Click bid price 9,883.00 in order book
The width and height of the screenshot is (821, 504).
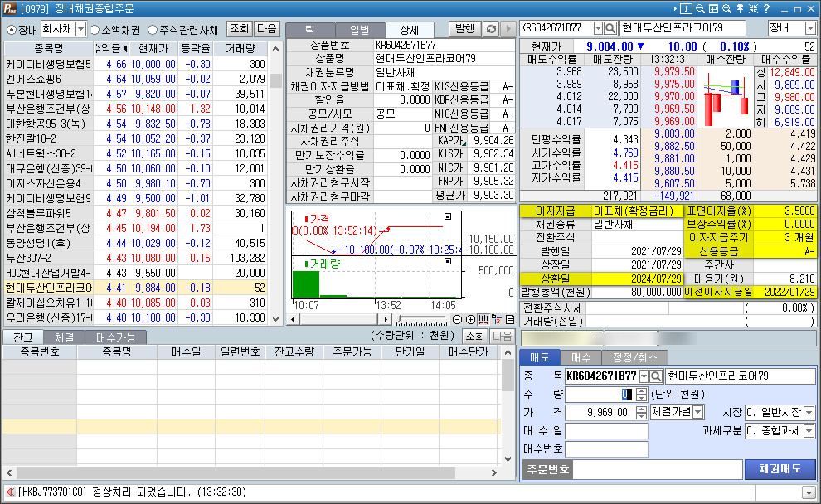[x=674, y=134]
